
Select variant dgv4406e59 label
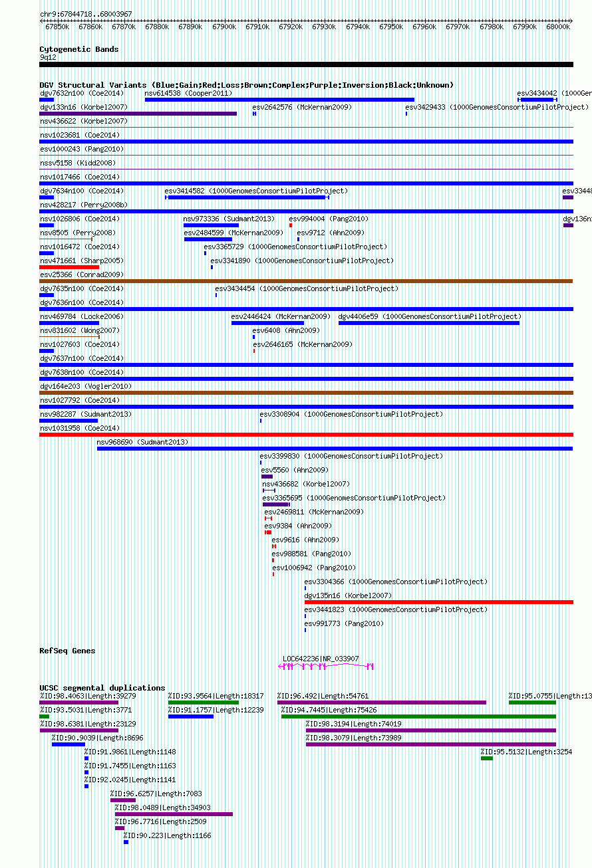[430, 316]
